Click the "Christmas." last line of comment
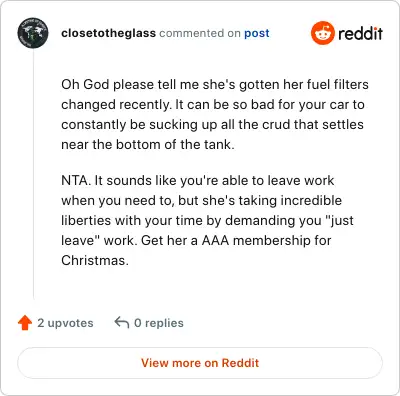 95,260
